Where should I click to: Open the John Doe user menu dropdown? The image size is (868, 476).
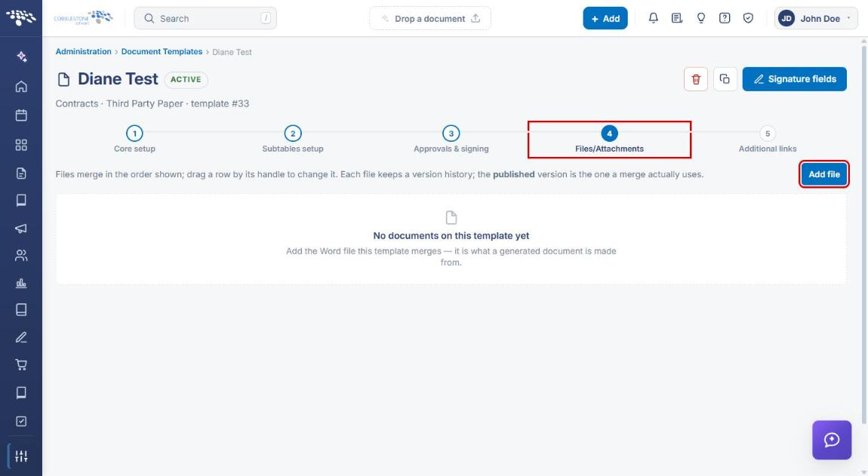coord(816,18)
